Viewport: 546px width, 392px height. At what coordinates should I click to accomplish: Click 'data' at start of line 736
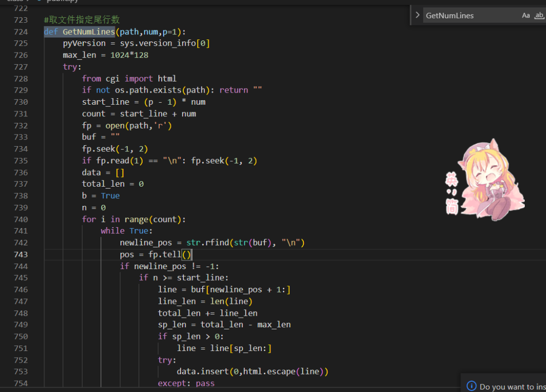pos(91,172)
